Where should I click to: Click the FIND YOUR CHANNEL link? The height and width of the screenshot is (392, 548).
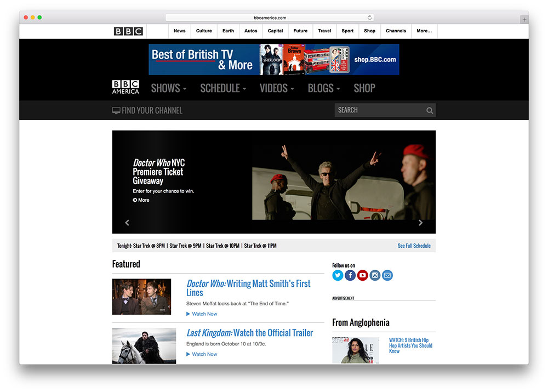pyautogui.click(x=152, y=111)
